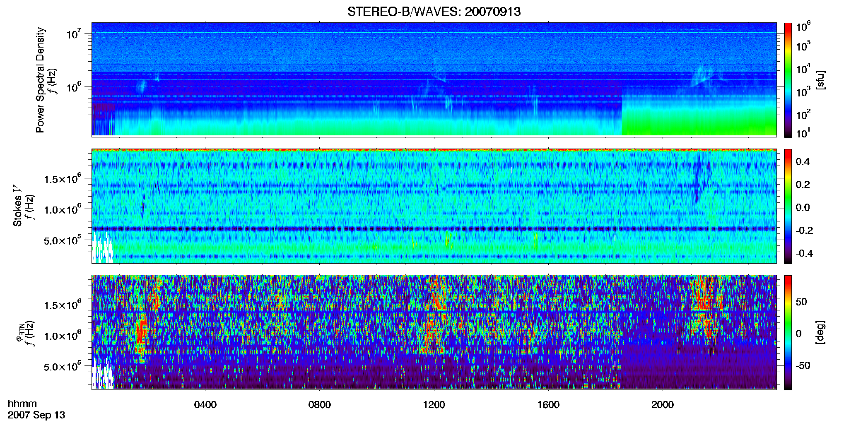
Task: Click the 10^1 value on the sfu colorbar
Action: pyautogui.click(x=803, y=133)
